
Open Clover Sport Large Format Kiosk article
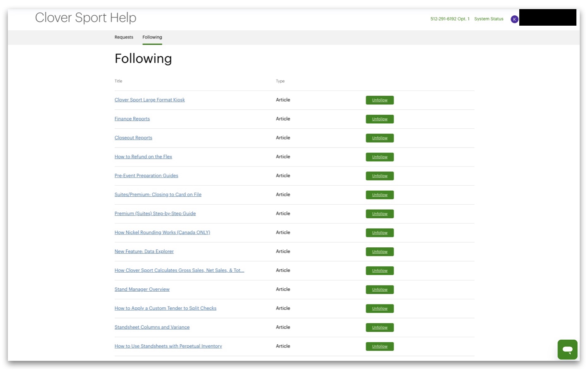click(149, 100)
